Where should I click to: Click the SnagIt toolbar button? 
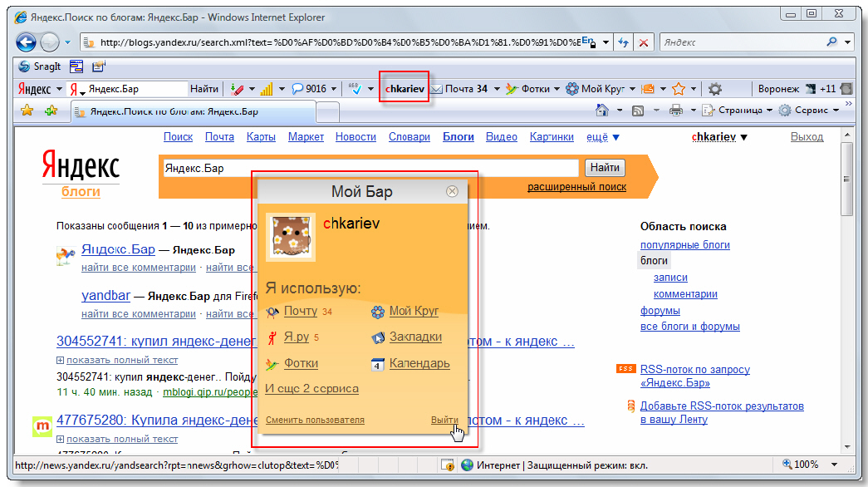[39, 66]
